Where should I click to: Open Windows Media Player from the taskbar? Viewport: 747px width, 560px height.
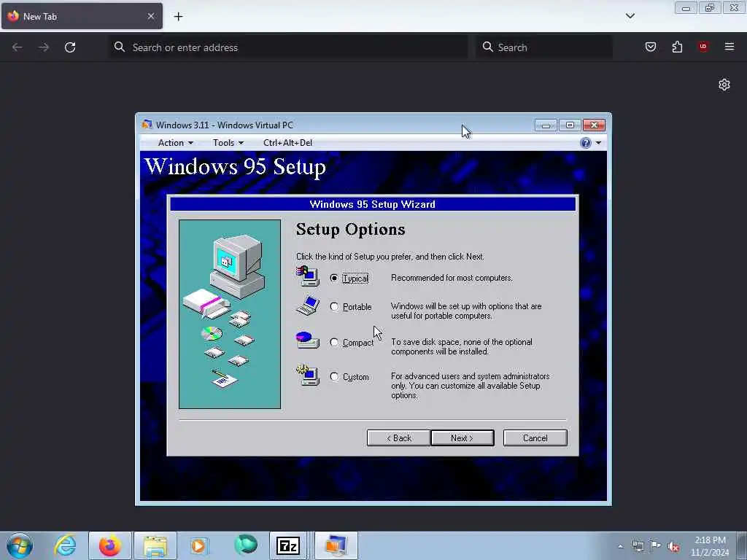point(200,545)
